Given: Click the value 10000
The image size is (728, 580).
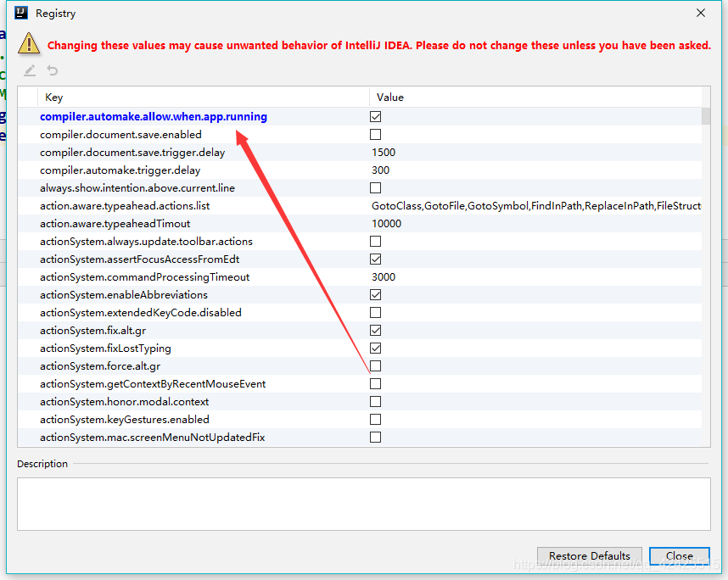Looking at the screenshot, I should coord(386,224).
